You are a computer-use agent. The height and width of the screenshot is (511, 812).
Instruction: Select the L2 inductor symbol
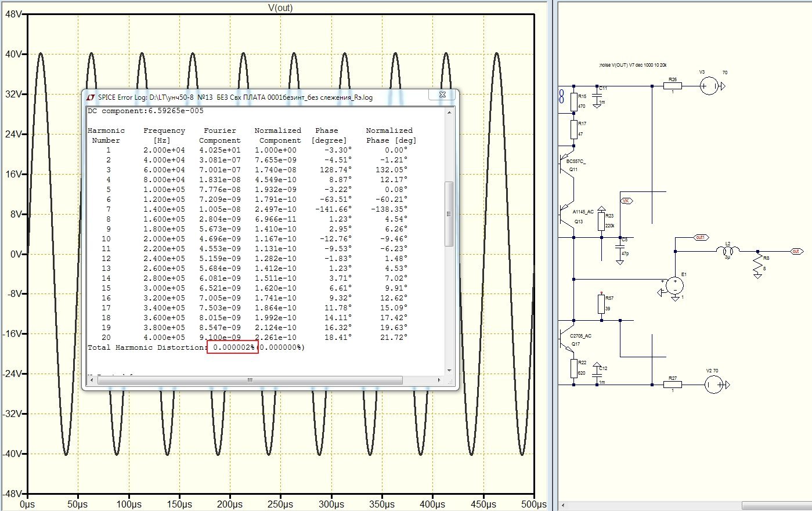(x=728, y=251)
